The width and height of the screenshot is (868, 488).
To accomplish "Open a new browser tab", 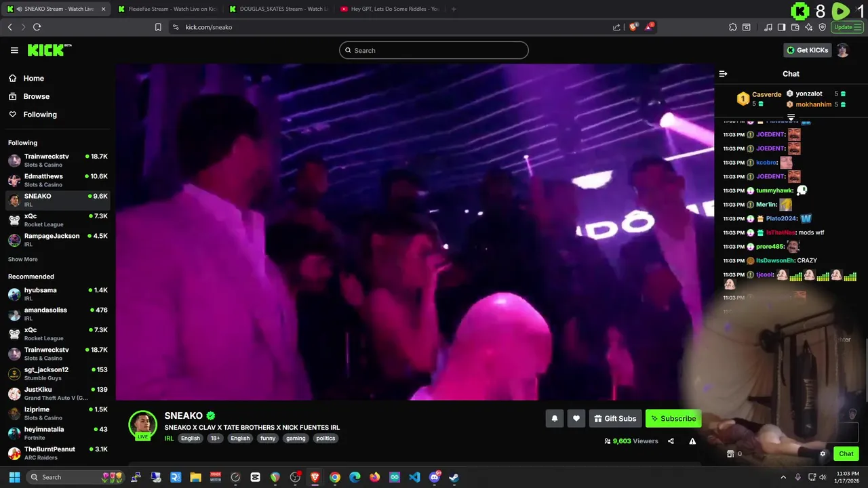I will coord(454,9).
